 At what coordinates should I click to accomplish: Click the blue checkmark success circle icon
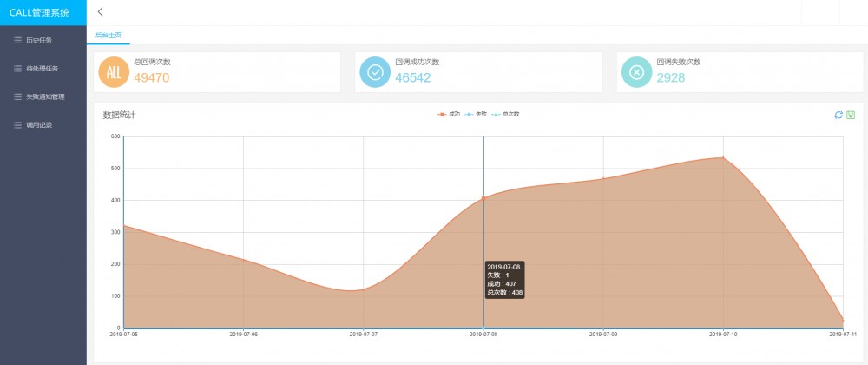click(375, 72)
